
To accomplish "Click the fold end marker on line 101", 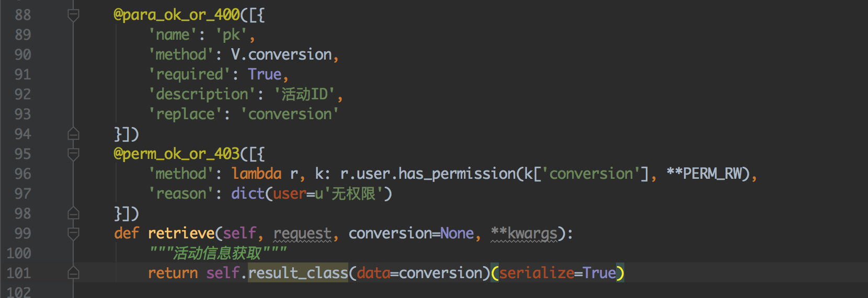I will tap(73, 273).
